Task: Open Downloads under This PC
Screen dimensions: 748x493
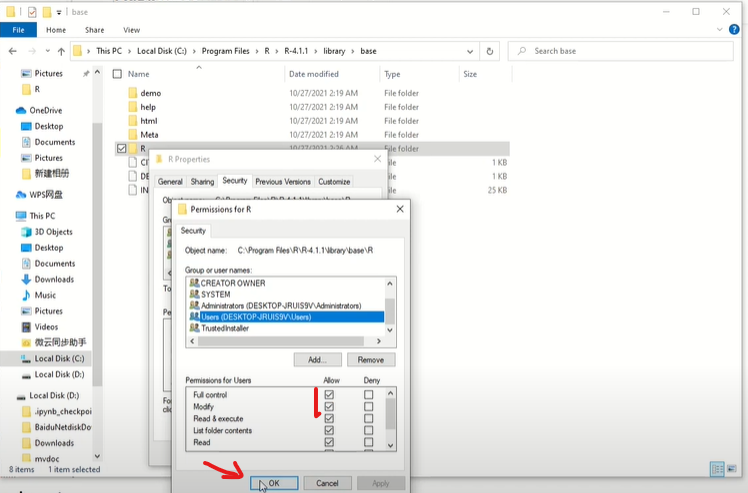Action: (54, 279)
